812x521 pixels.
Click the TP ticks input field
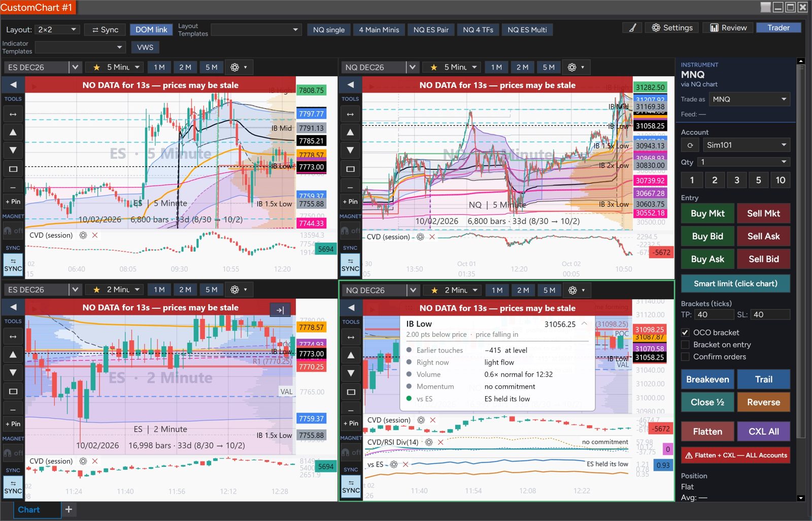tap(714, 315)
